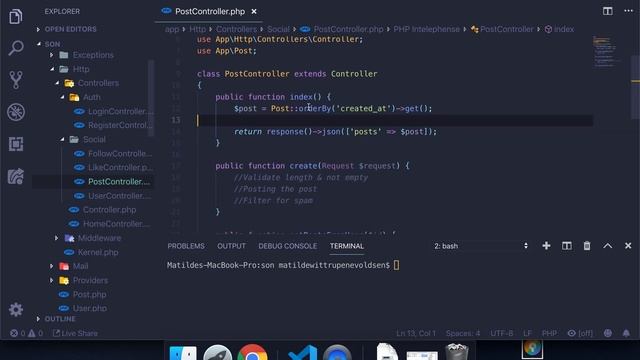The height and width of the screenshot is (360, 640).
Task: Open Source Control view in activity bar
Action: (x=16, y=80)
